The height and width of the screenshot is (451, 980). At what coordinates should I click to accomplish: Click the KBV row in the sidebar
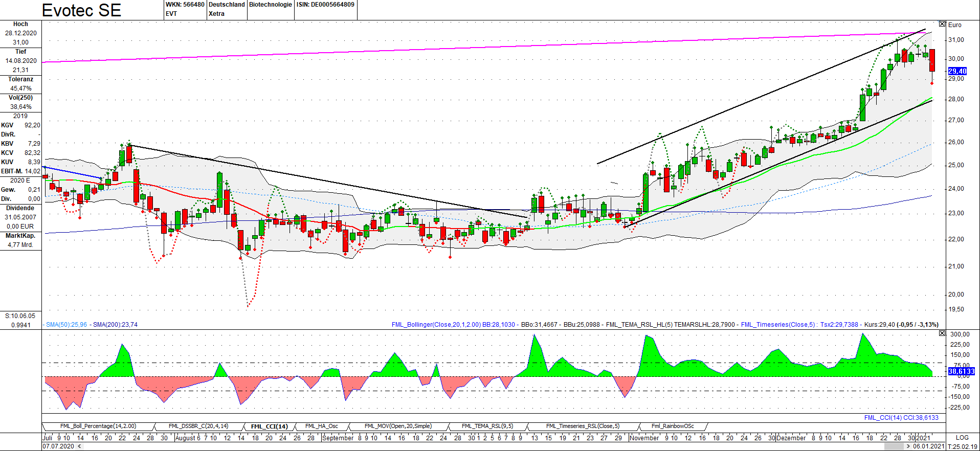pyautogui.click(x=20, y=144)
